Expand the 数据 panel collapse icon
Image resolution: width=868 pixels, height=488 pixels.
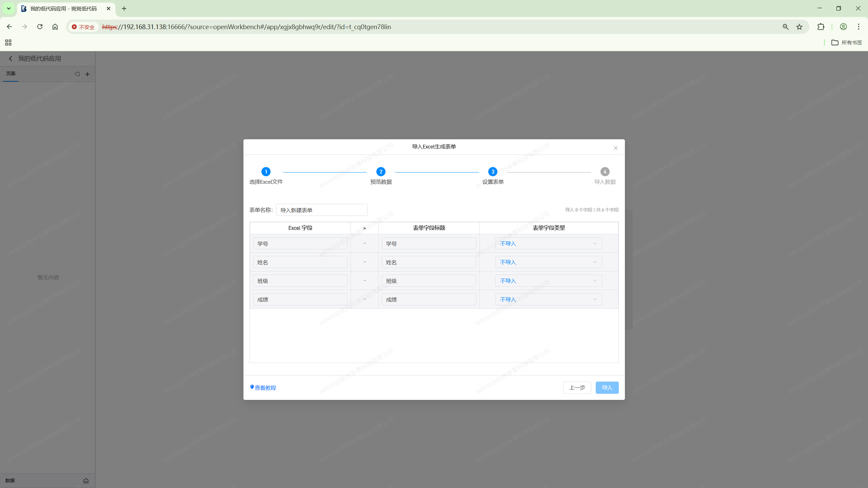tap(86, 481)
